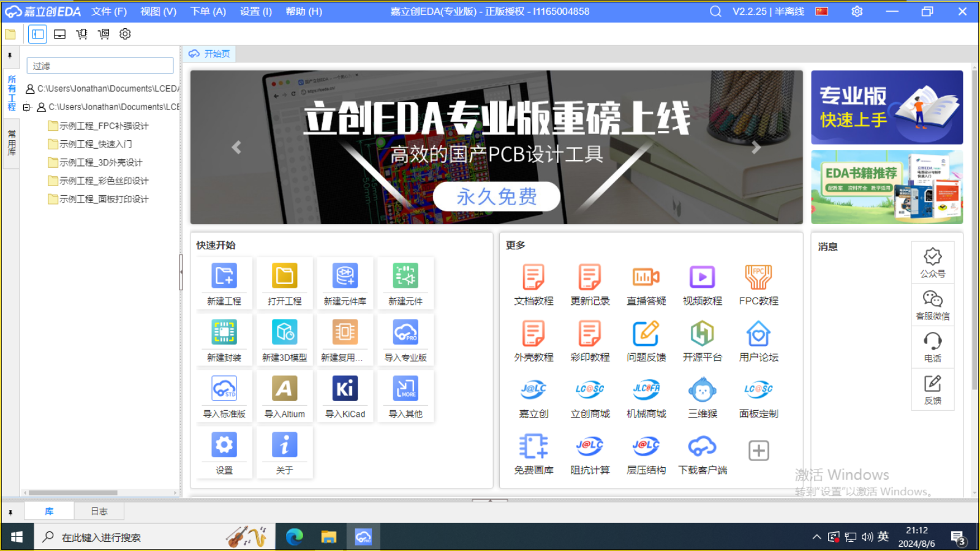Select the 开始页 tab

pos(209,54)
